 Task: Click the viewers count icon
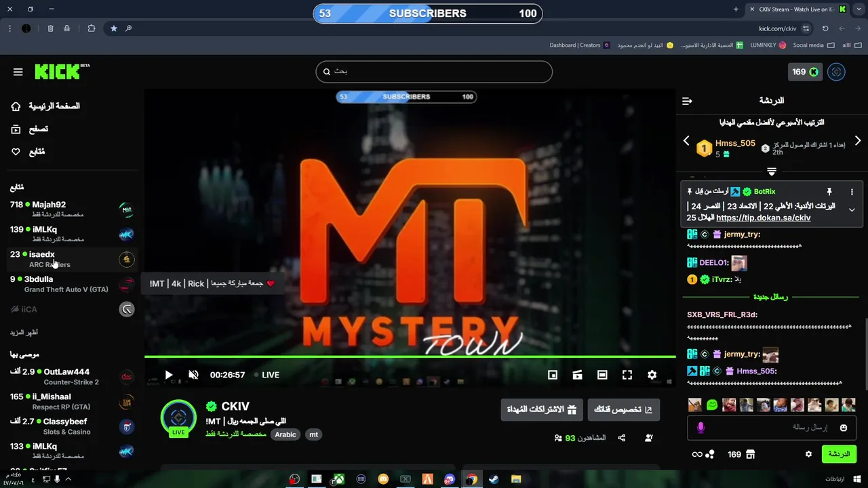click(x=558, y=439)
